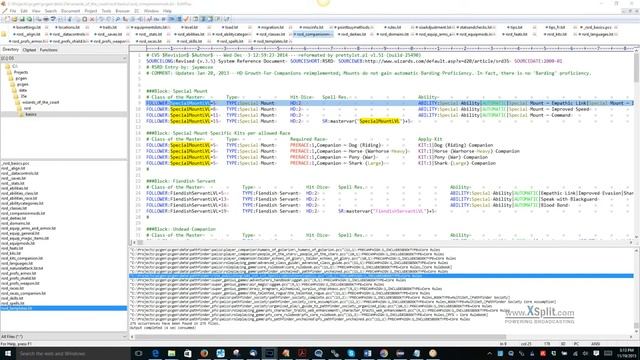640x360 pixels.
Task: Select the data folder in directory tree
Action: [22, 90]
